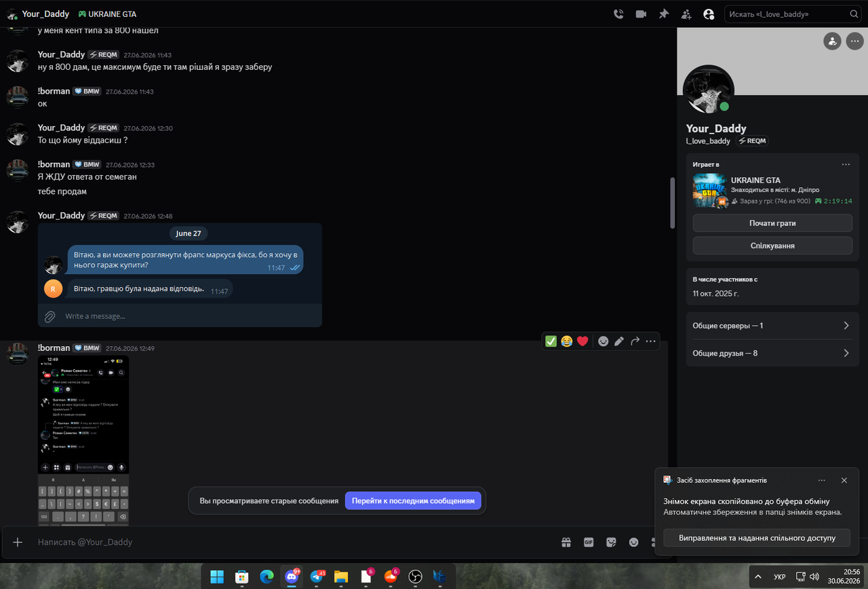
Task: Click the Почати грати button
Action: click(x=772, y=223)
